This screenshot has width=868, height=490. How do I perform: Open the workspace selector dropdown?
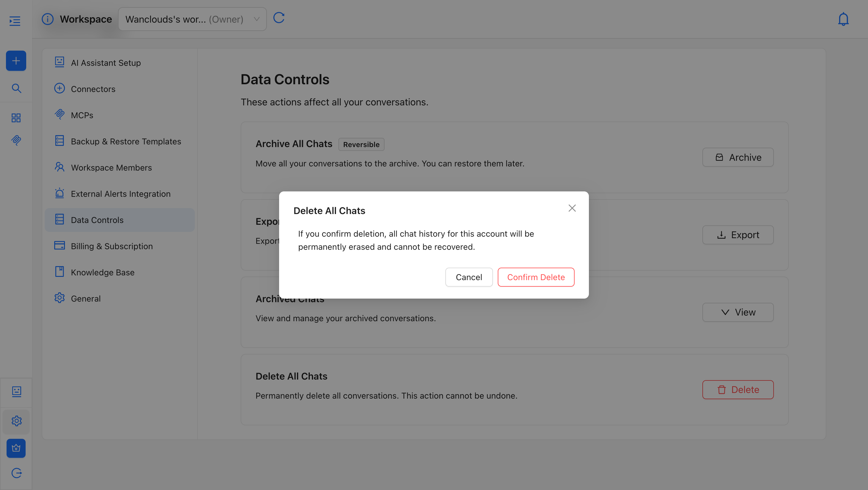click(x=192, y=19)
